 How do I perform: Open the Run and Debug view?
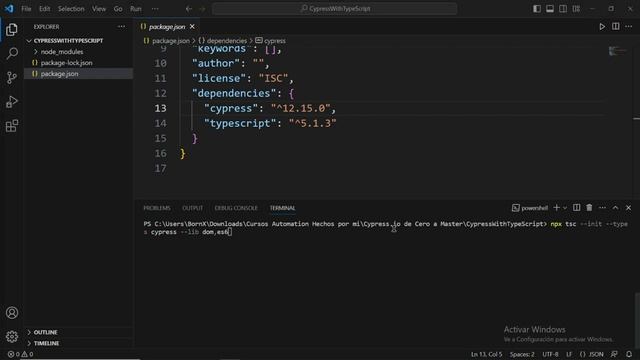point(12,102)
